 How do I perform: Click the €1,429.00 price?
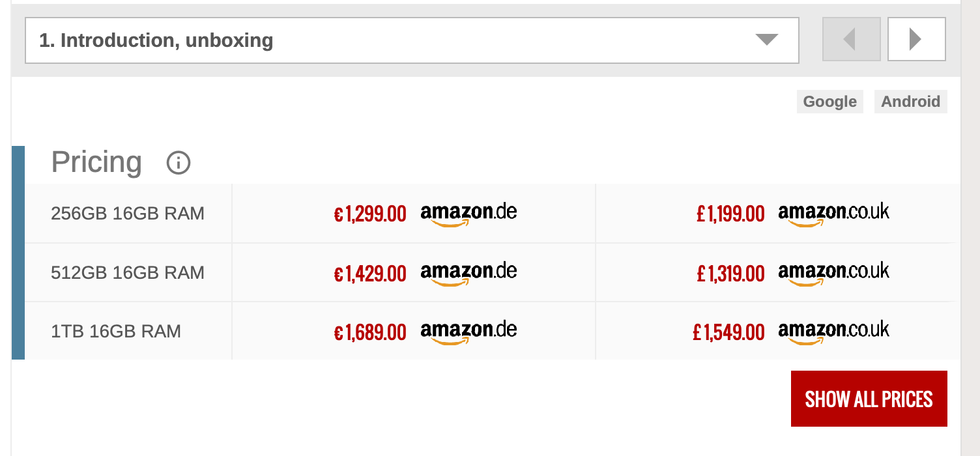click(370, 274)
